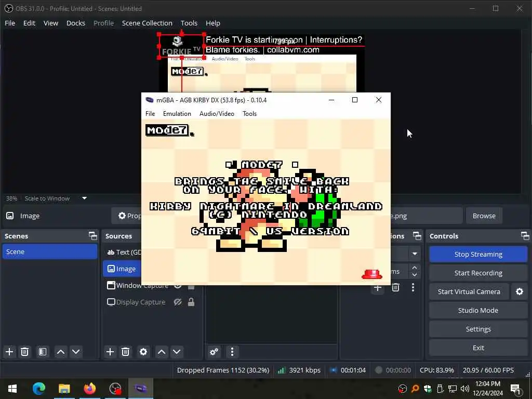Open mGBA File menu
The width and height of the screenshot is (532, 399).
[x=150, y=114]
